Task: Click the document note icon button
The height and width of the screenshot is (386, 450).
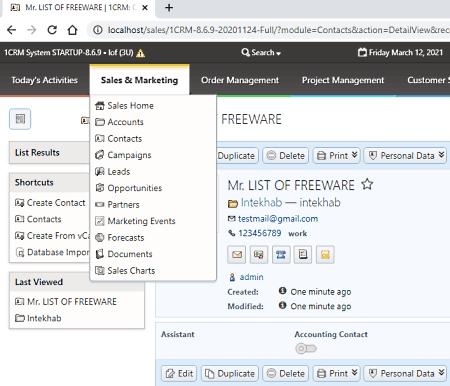Action: tap(303, 255)
